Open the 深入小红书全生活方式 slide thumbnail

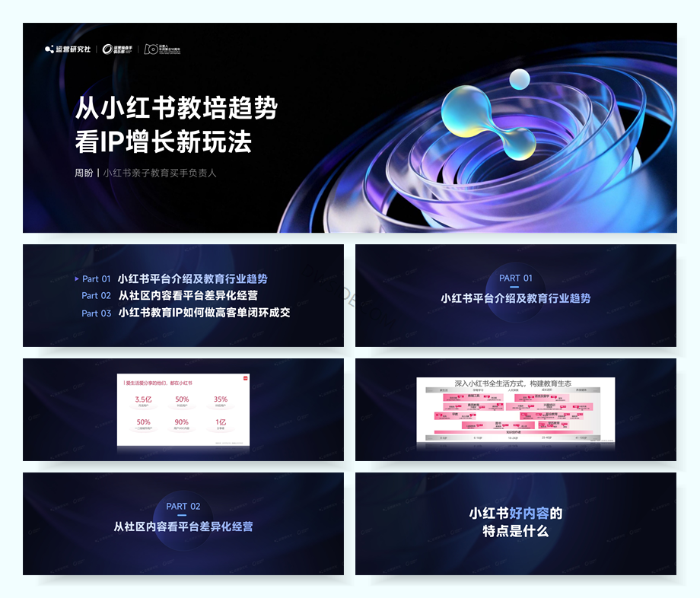click(x=515, y=409)
